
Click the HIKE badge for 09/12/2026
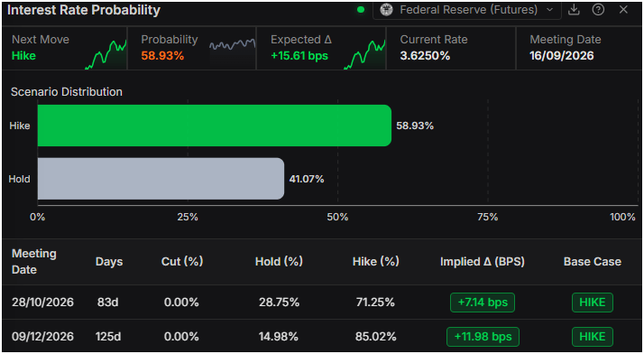593,337
